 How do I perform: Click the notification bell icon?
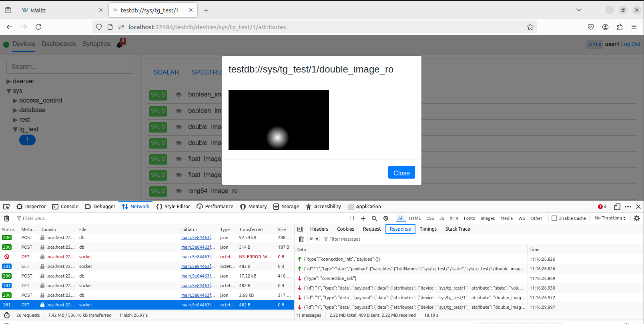[119, 44]
